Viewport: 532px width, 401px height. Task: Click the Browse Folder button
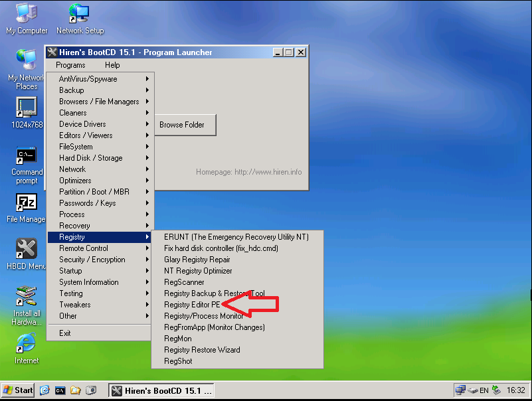[x=185, y=124]
